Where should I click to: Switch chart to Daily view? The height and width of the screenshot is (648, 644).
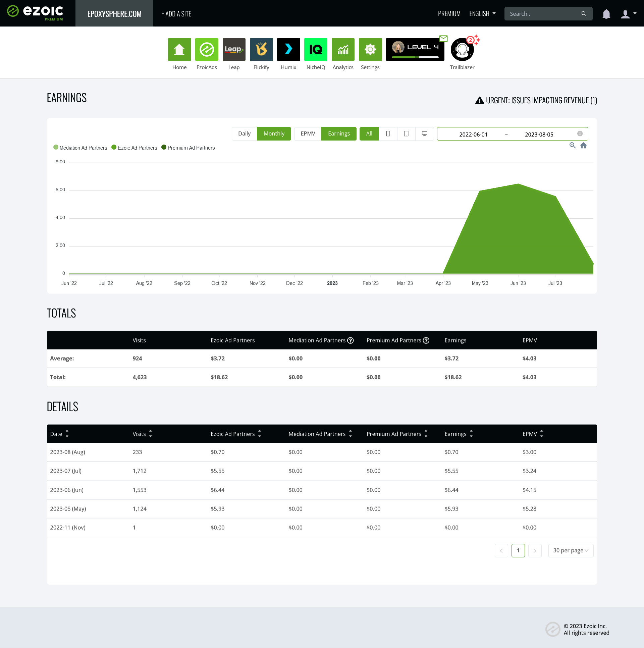tap(245, 134)
